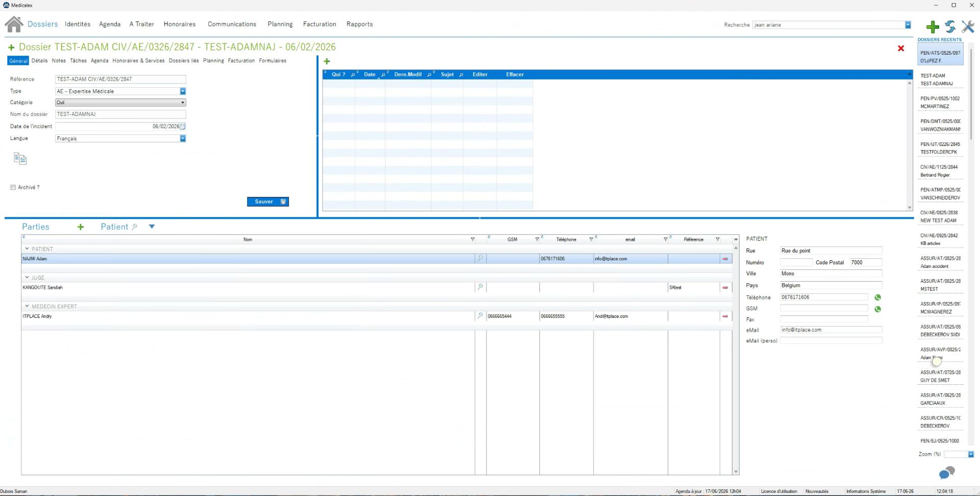Click the Rue field containing Rue du point

click(831, 251)
